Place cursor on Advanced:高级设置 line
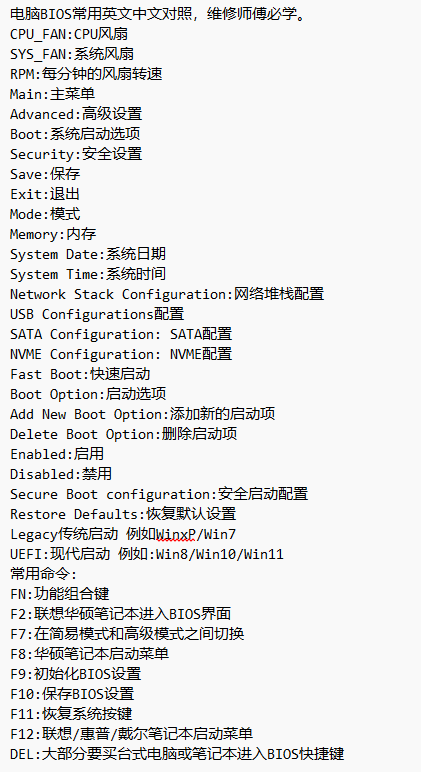 click(76, 114)
